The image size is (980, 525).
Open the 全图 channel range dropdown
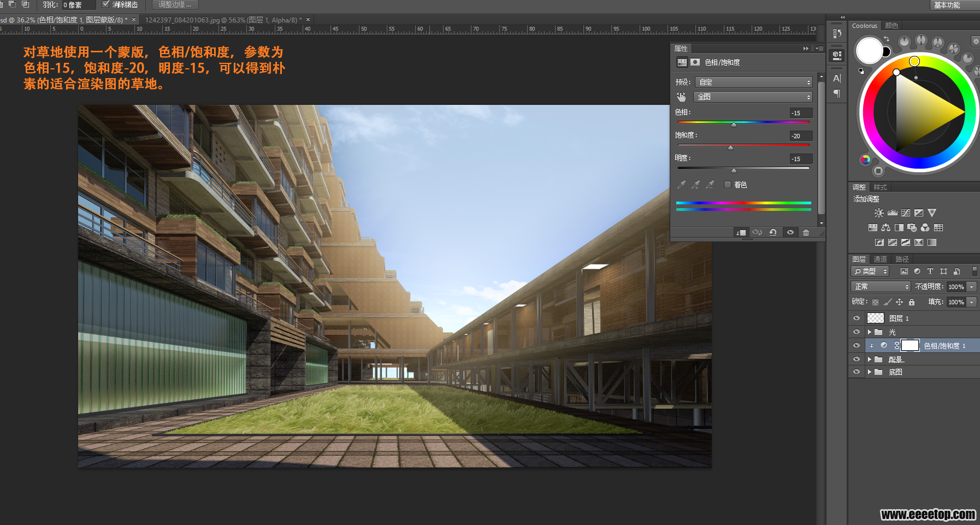point(753,97)
